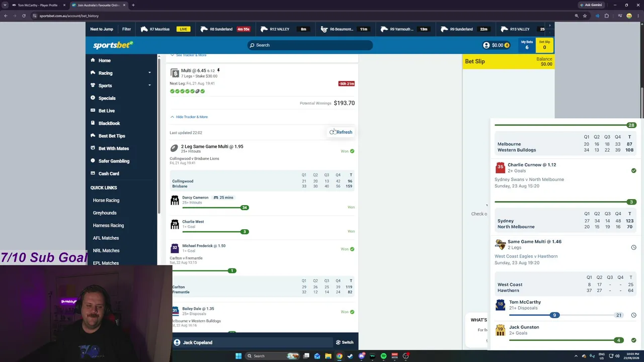Click Jack Gunston's jersey 19 icon
Image resolution: width=644 pixels, height=362 pixels.
click(500, 330)
